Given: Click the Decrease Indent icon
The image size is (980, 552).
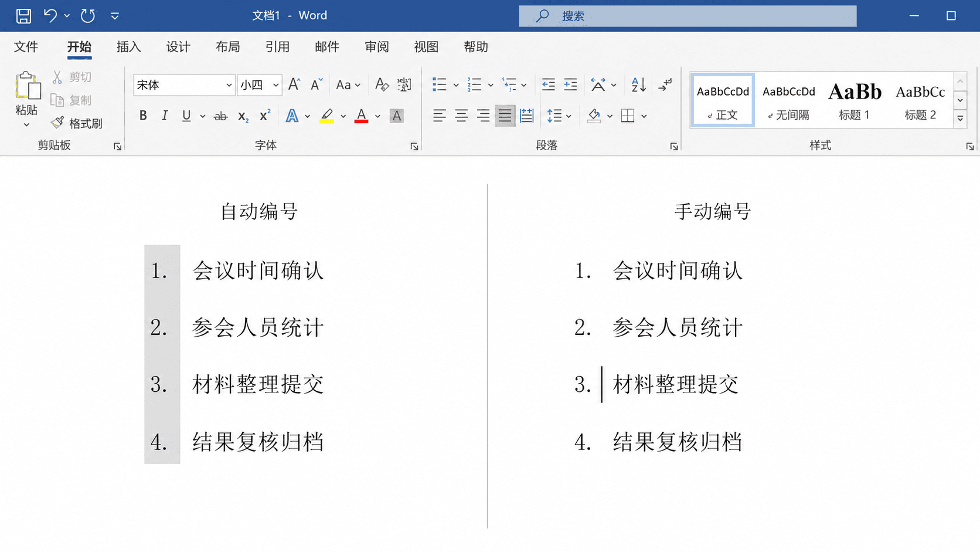Looking at the screenshot, I should click(x=548, y=84).
